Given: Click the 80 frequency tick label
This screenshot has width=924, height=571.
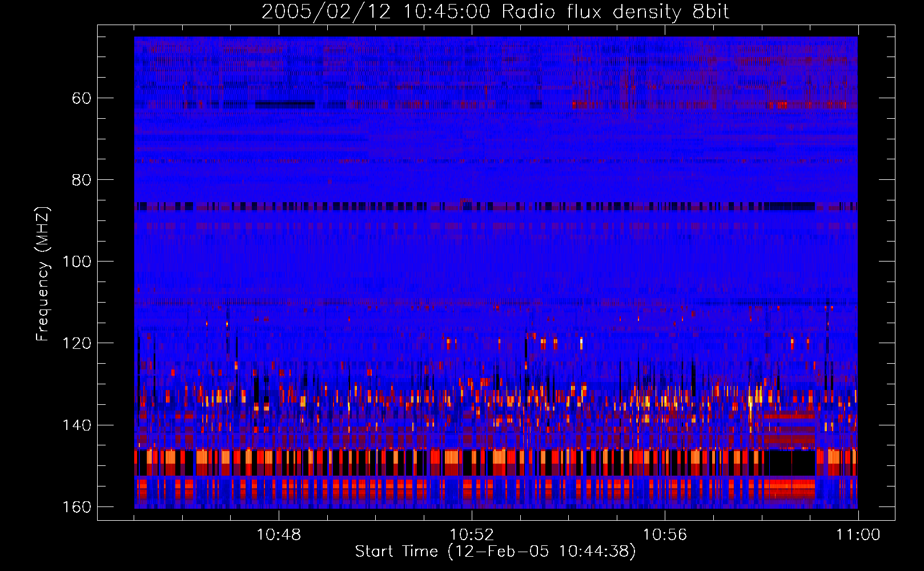Looking at the screenshot, I should (82, 180).
